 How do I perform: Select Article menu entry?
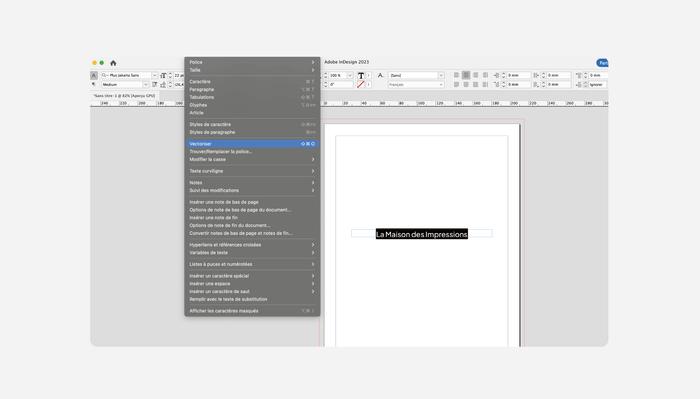tap(252, 113)
